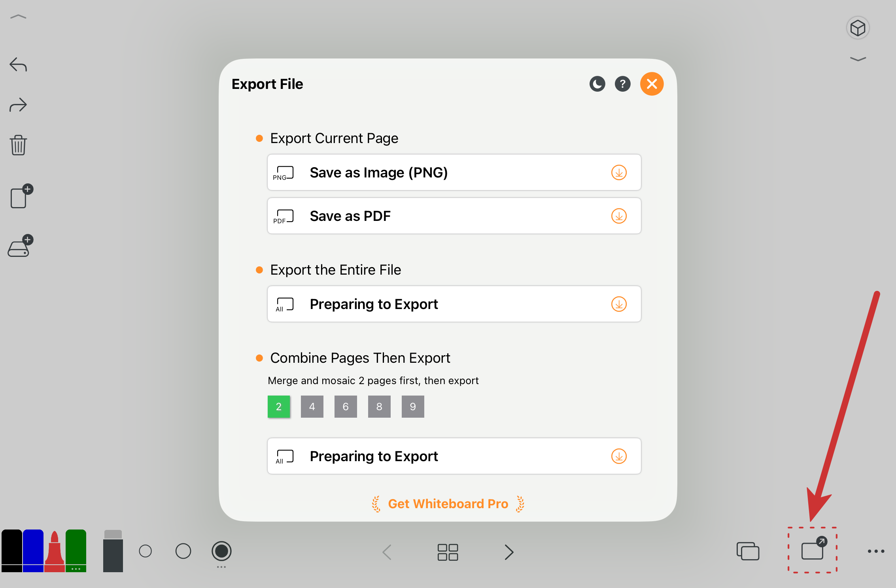The image size is (896, 588).
Task: Tap Get Whiteboard Pro
Action: click(448, 503)
